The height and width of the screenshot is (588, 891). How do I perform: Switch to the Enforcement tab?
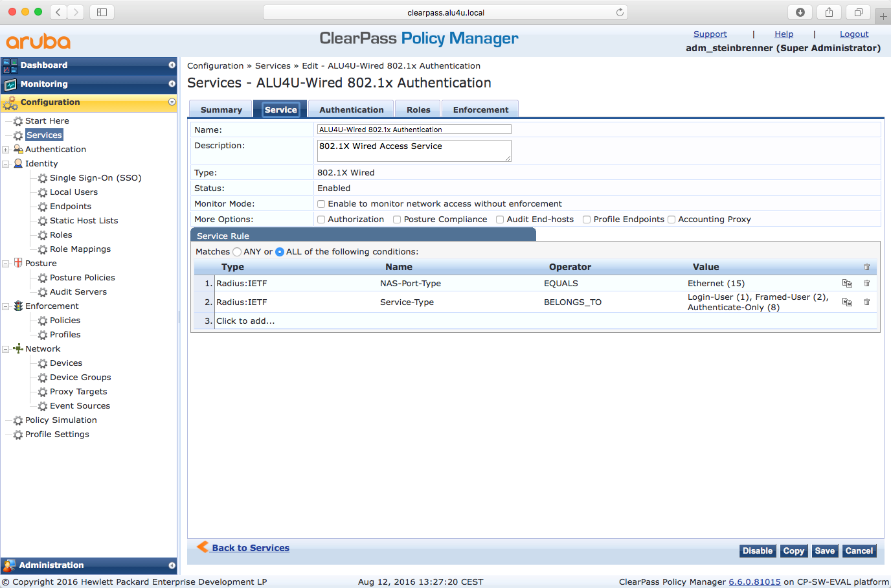coord(480,109)
